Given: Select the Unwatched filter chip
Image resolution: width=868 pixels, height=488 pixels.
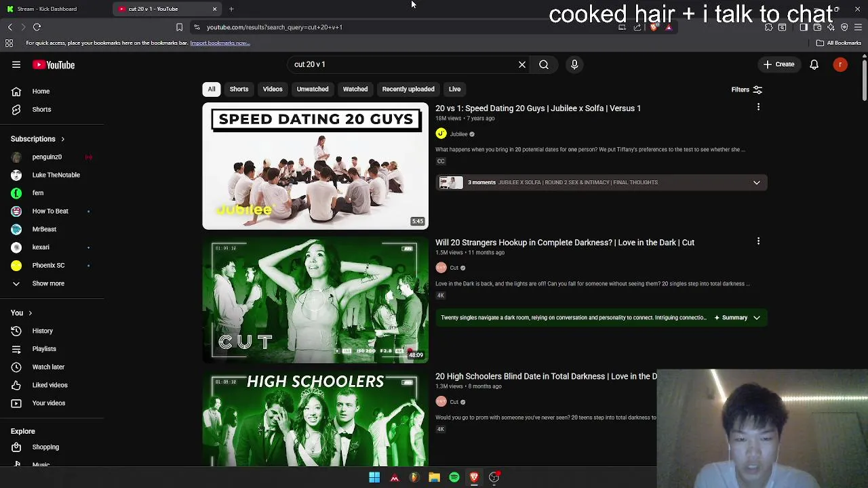Looking at the screenshot, I should (313, 89).
